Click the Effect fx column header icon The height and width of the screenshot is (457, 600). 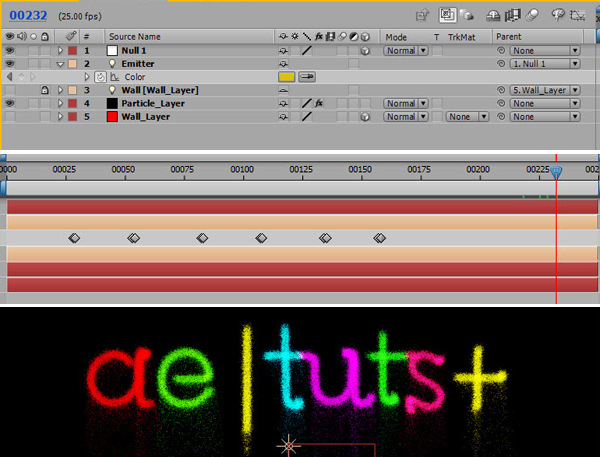pyautogui.click(x=318, y=37)
